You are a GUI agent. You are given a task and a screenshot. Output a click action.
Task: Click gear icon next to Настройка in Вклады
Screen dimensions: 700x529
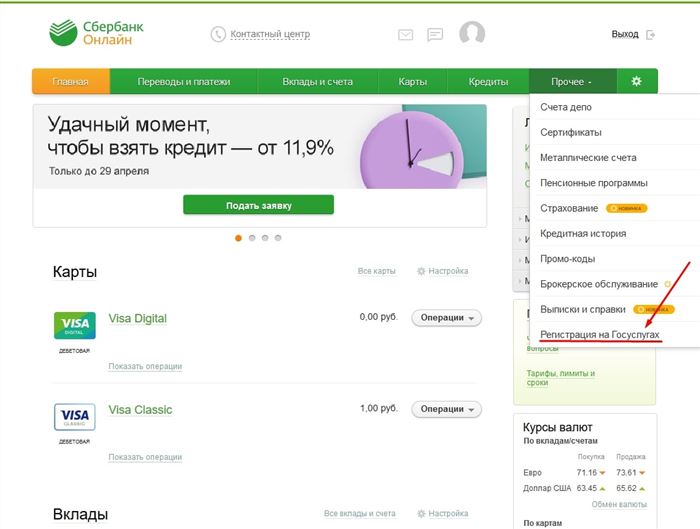(421, 514)
